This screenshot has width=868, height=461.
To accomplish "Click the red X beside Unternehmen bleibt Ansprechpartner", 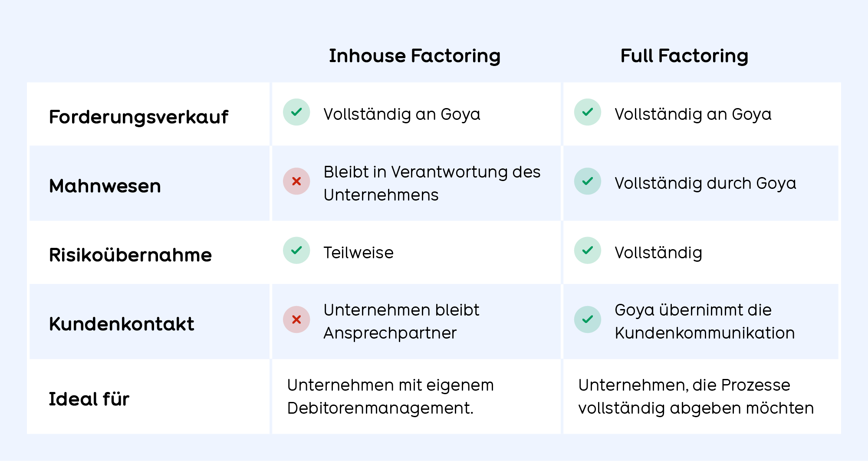I will tap(296, 319).
